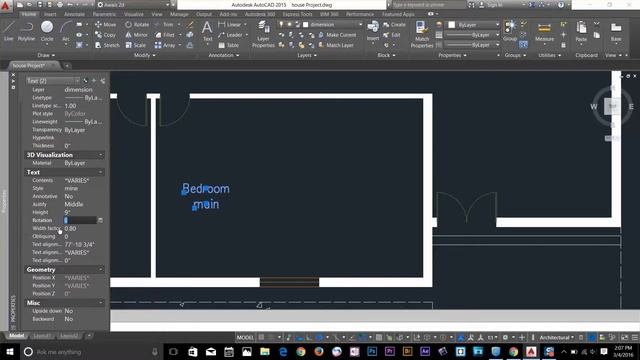Activate the Move command
The width and height of the screenshot is (640, 360).
[105, 24]
